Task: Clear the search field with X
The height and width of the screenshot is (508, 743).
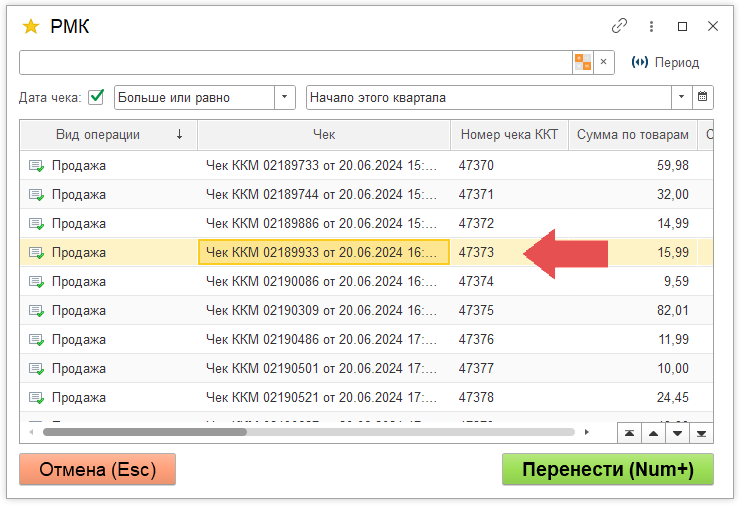Action: point(604,62)
